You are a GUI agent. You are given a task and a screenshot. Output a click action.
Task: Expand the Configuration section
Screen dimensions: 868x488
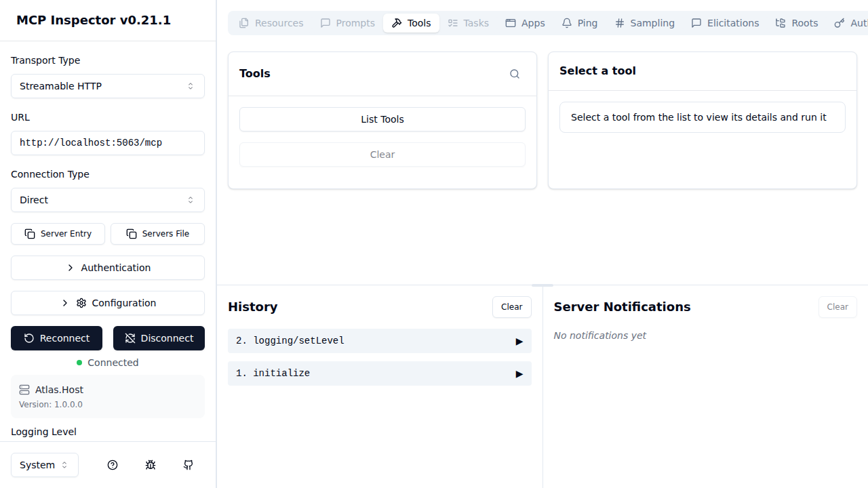[107, 303]
